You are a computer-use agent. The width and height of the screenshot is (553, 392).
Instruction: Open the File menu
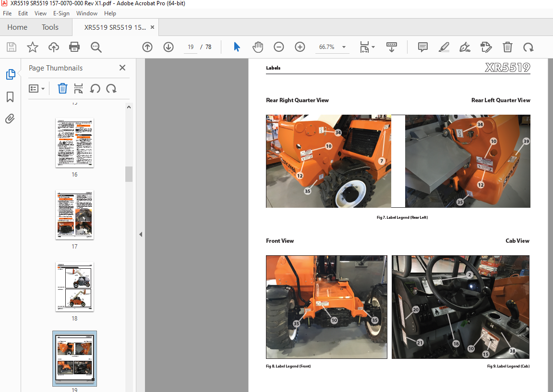pyautogui.click(x=7, y=13)
